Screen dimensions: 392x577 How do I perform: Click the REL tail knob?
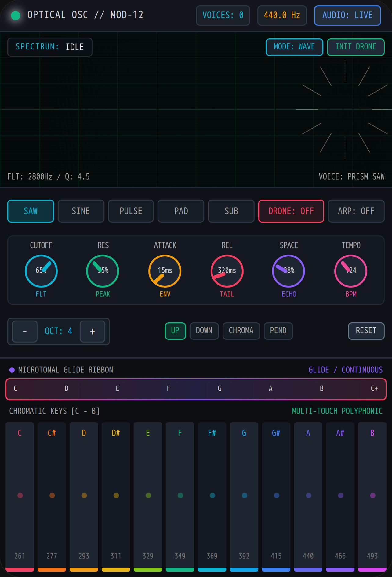(x=227, y=271)
